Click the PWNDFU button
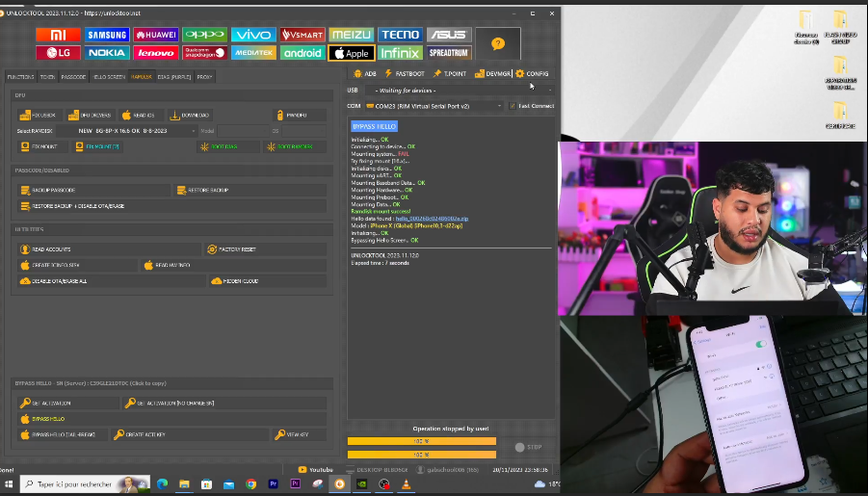Screen dimensions: 868x496 (300, 116)
